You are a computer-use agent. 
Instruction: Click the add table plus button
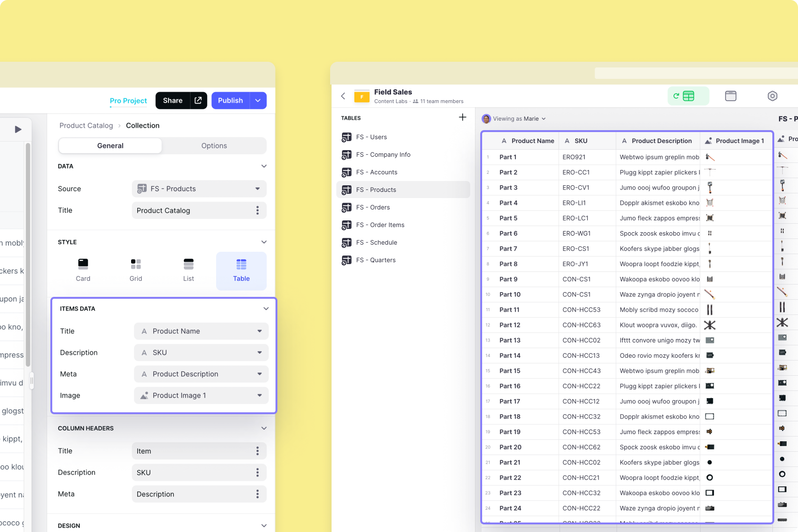click(462, 117)
